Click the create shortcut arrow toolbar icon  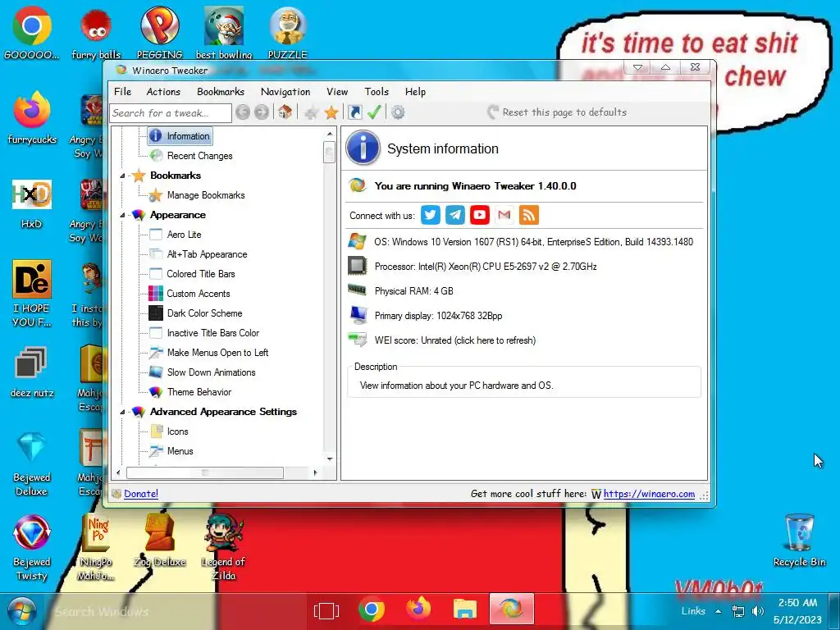tap(354, 112)
